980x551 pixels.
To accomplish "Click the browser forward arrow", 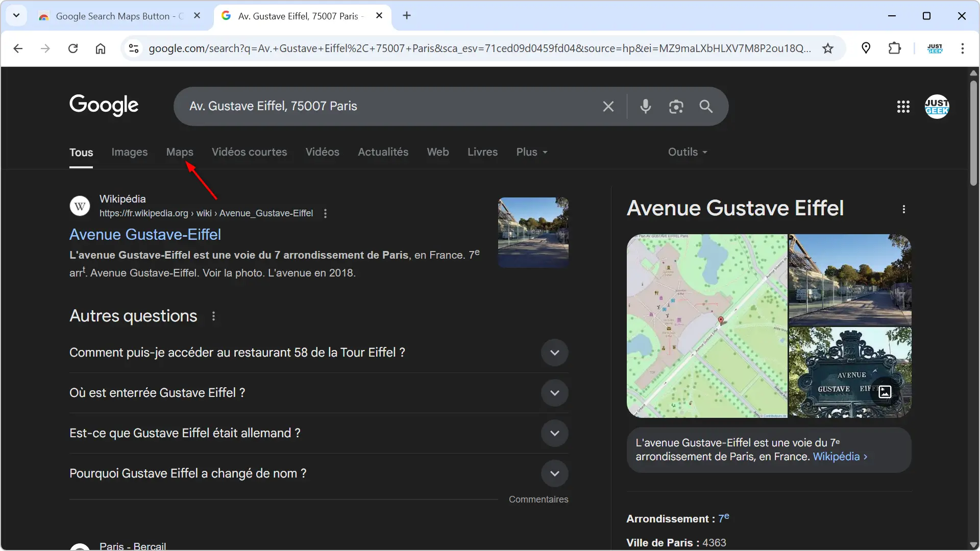I will (45, 48).
